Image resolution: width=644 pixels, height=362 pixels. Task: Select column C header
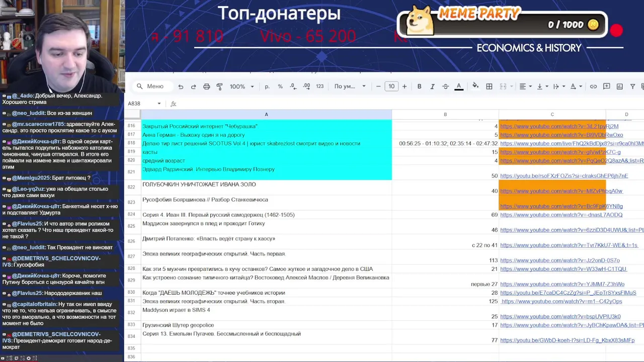(x=552, y=115)
